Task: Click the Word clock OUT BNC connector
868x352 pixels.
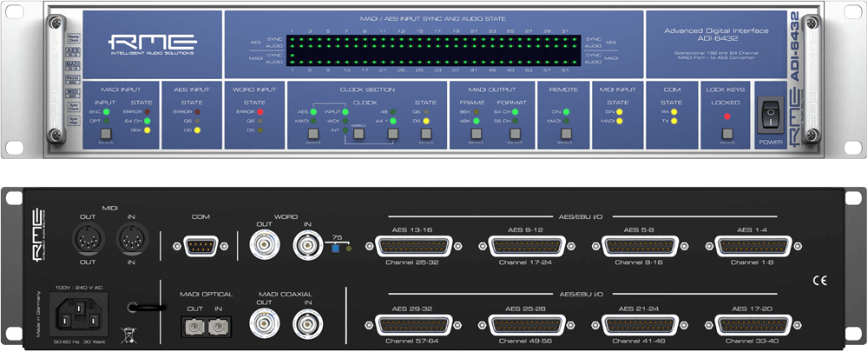Action: [261, 247]
